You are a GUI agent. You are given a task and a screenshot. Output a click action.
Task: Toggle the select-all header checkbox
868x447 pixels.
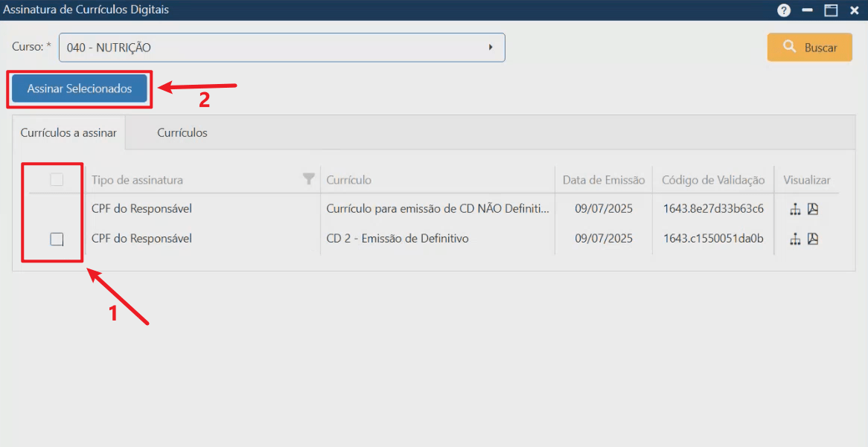coord(57,179)
